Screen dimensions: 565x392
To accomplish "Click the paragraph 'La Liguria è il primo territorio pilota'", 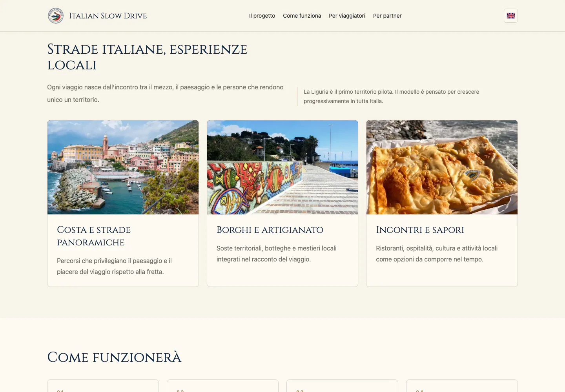I will coord(391,96).
